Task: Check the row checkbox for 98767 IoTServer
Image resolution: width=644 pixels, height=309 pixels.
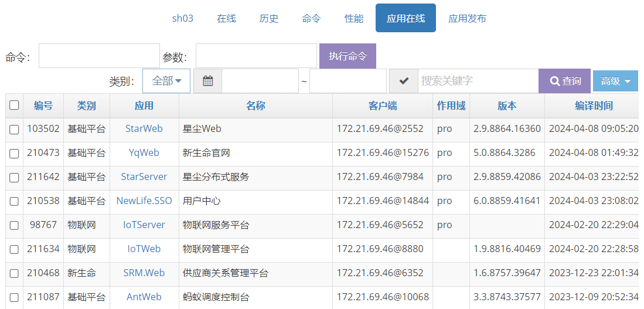Action: pos(15,225)
